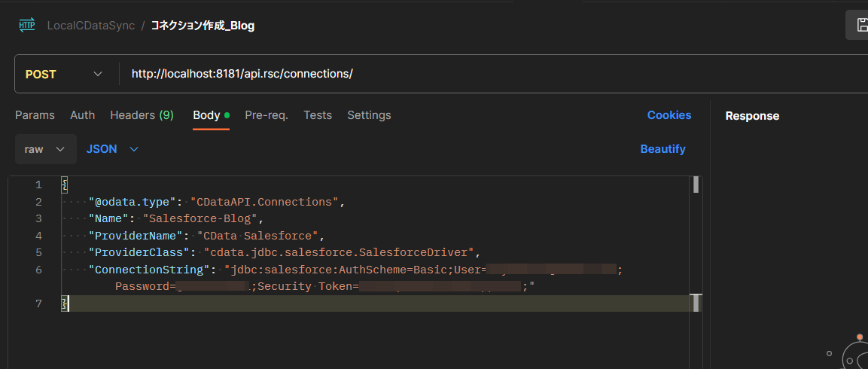Viewport: 868px width, 369px height.
Task: Click the Cookies link
Action: [669, 115]
